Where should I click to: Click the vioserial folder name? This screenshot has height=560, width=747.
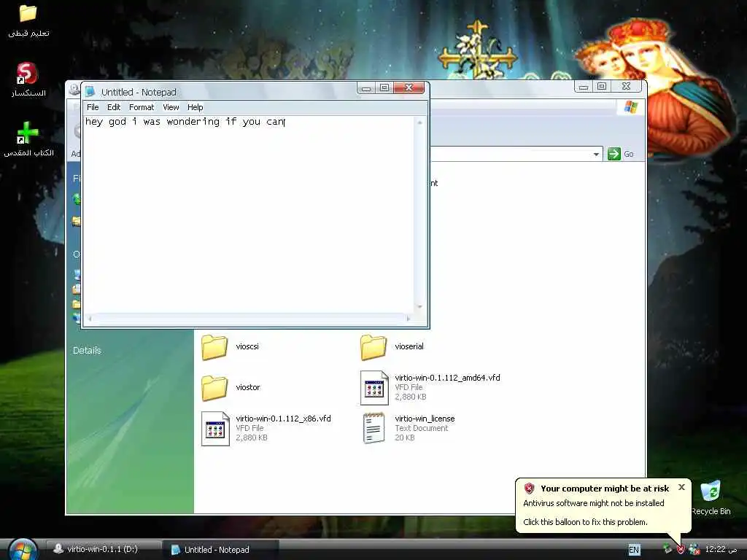[409, 346]
